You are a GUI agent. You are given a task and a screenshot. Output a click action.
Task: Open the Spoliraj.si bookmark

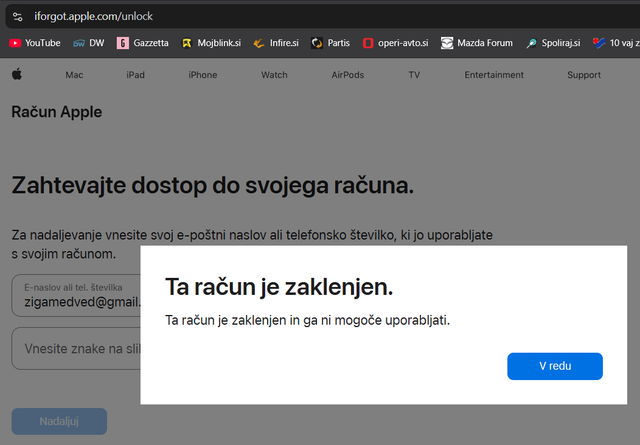point(553,43)
